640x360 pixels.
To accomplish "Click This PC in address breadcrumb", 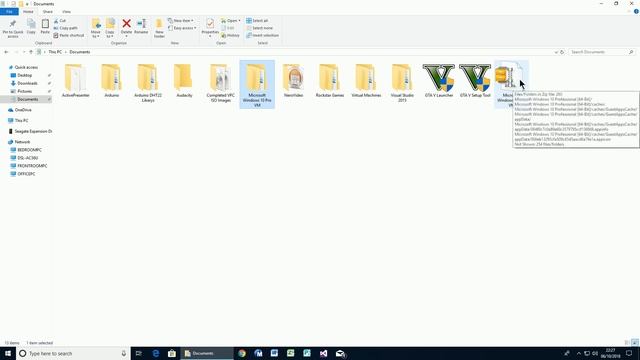I will point(55,52).
